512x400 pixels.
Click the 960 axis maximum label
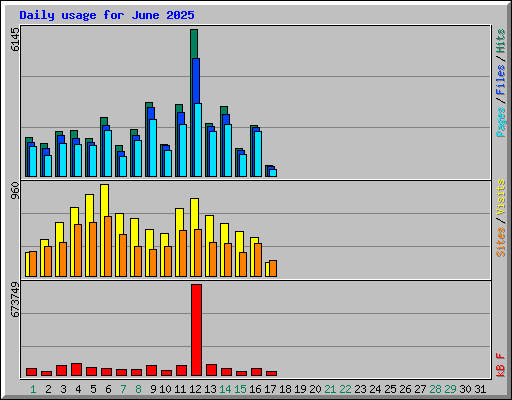(x=15, y=191)
